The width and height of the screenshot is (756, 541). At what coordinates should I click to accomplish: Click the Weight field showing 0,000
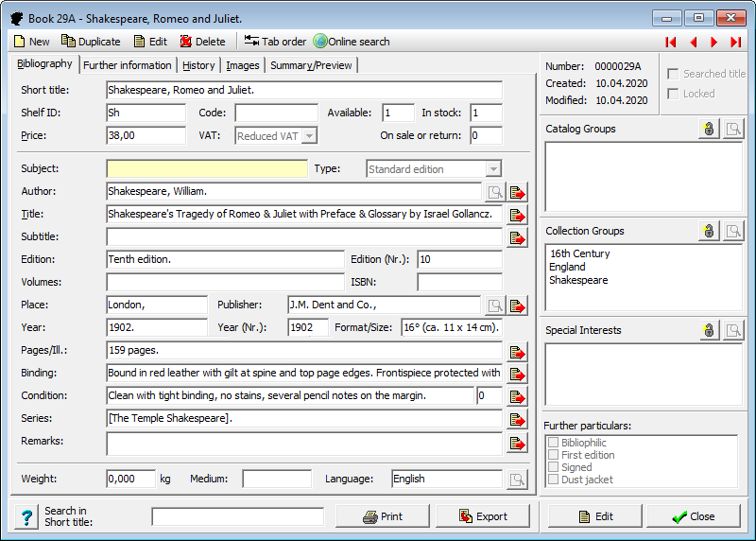[131, 479]
